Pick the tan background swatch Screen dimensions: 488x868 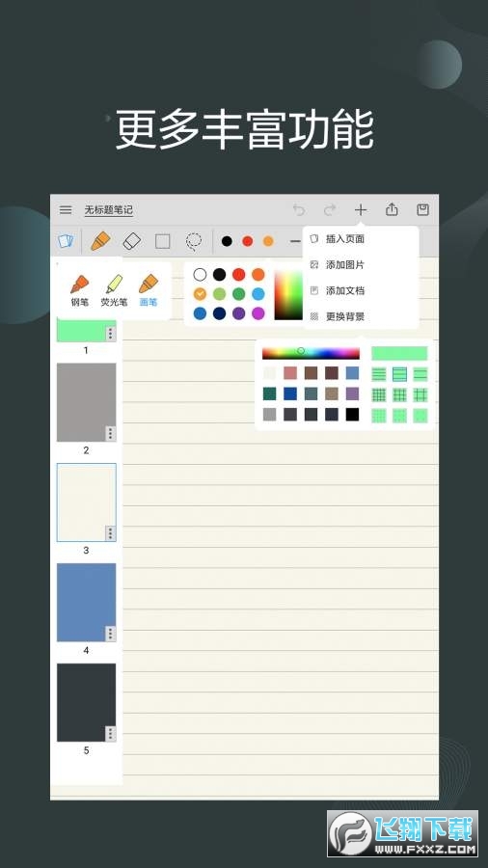point(332,393)
